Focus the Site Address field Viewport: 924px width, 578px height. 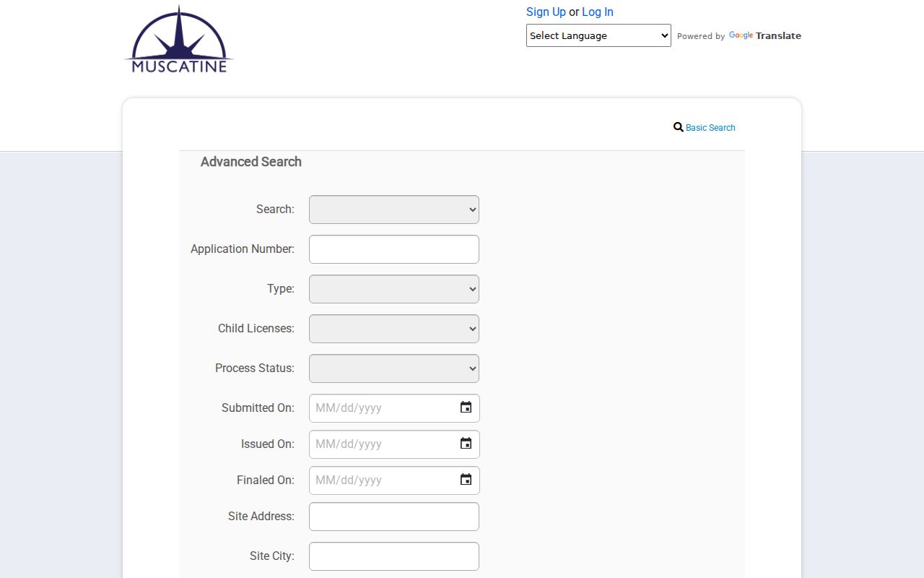394,517
